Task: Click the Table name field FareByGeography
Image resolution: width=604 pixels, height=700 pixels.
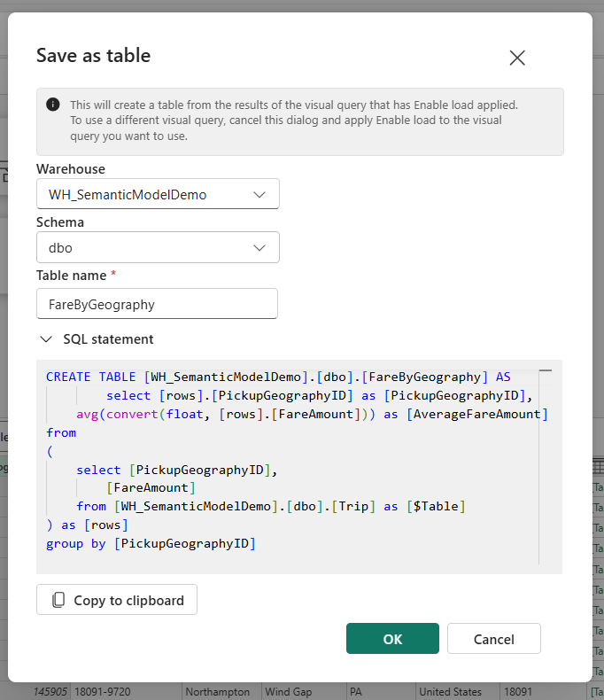Action: pos(157,304)
